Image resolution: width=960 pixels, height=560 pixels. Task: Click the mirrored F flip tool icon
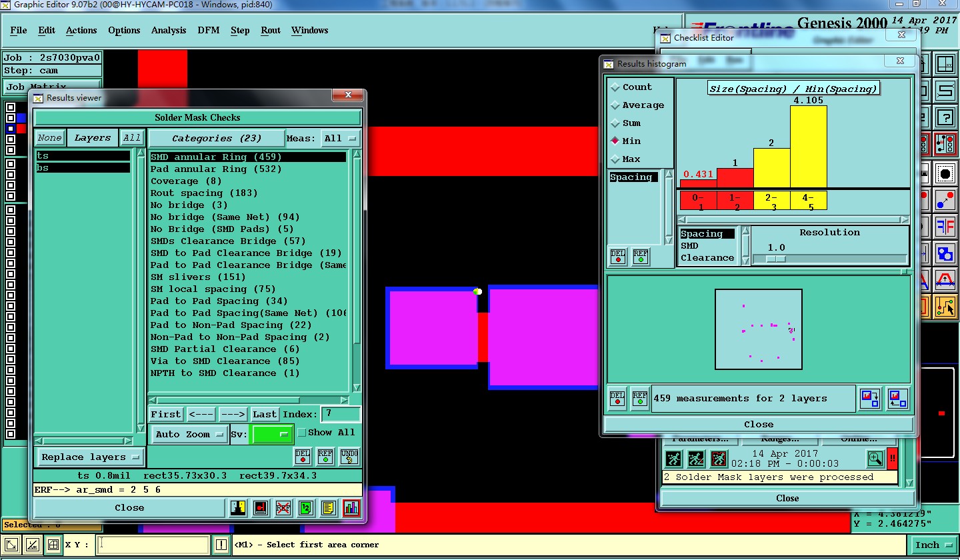click(x=945, y=226)
